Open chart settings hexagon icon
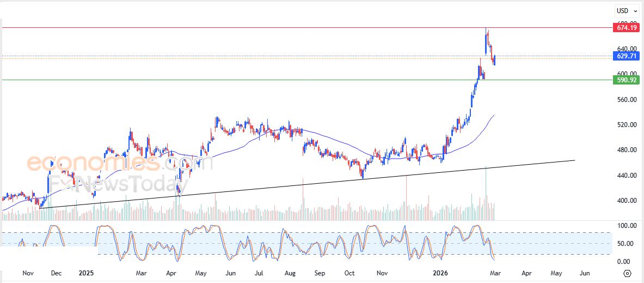644x283 pixels. [627, 273]
